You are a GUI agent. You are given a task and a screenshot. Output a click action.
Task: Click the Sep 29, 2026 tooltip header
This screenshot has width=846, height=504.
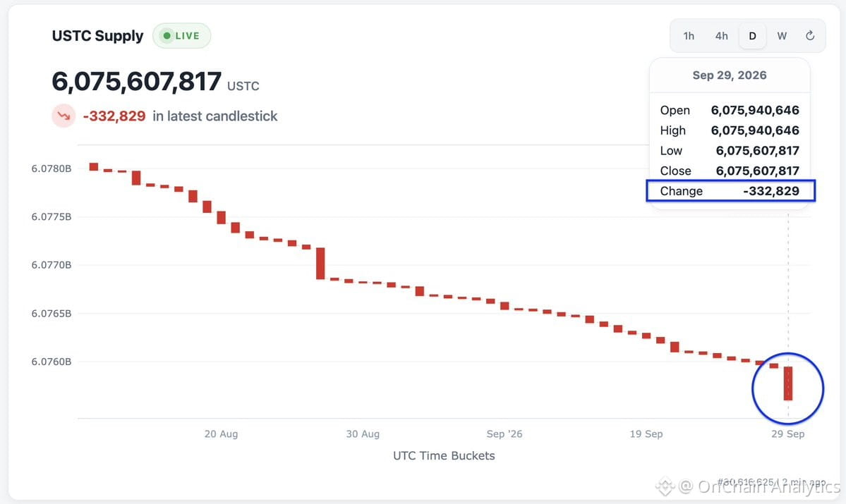click(x=730, y=75)
